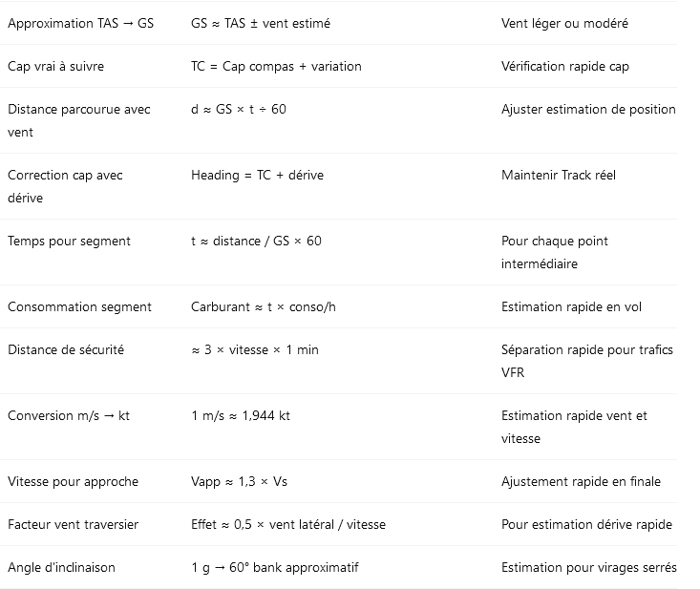Image resolution: width=700 pixels, height=589 pixels.
Task: Select the formula 'GS ≈ TAS ± vent estimé'
Action: tap(261, 23)
